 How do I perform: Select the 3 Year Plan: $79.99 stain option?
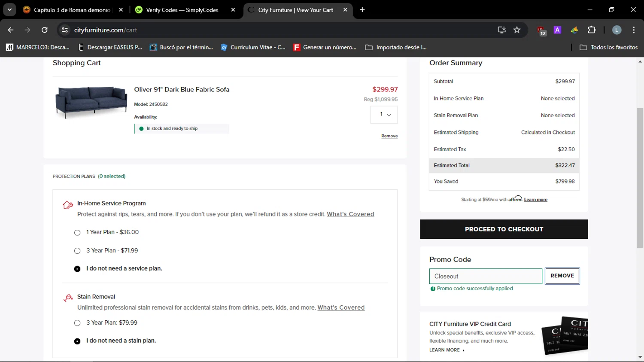click(77, 323)
